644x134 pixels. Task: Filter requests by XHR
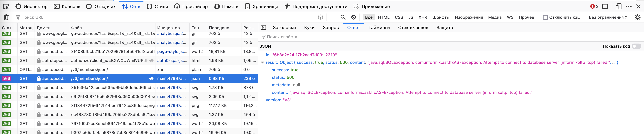423,17
